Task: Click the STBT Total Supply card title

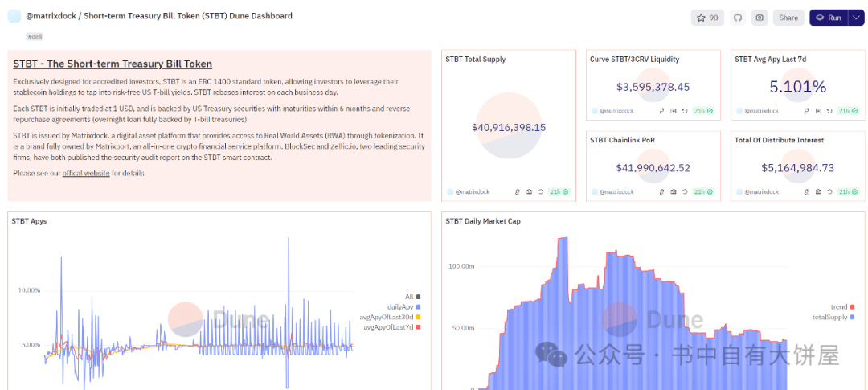Action: coord(476,60)
